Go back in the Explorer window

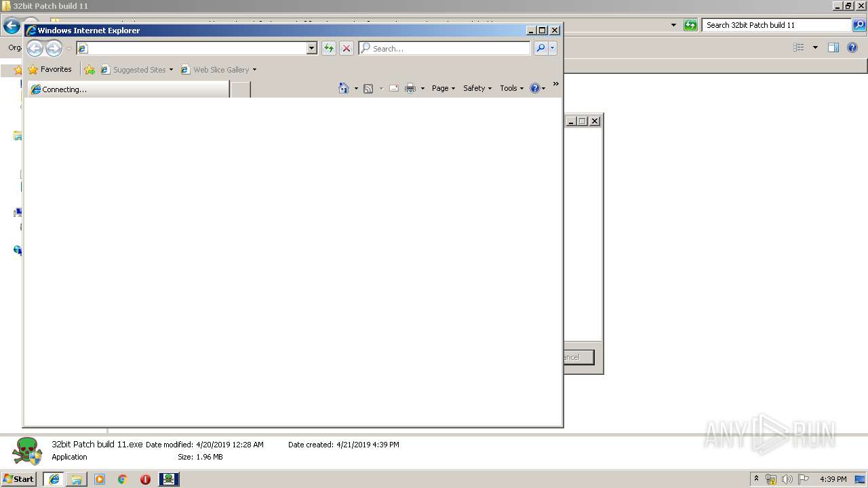tap(12, 26)
